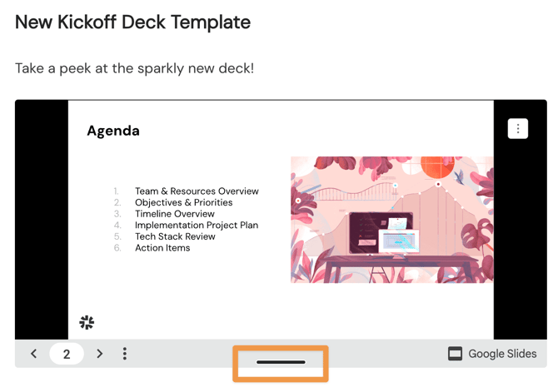Click the three-dot button on slide's top-right corner
Screen dimensions: 558x392
coord(518,129)
